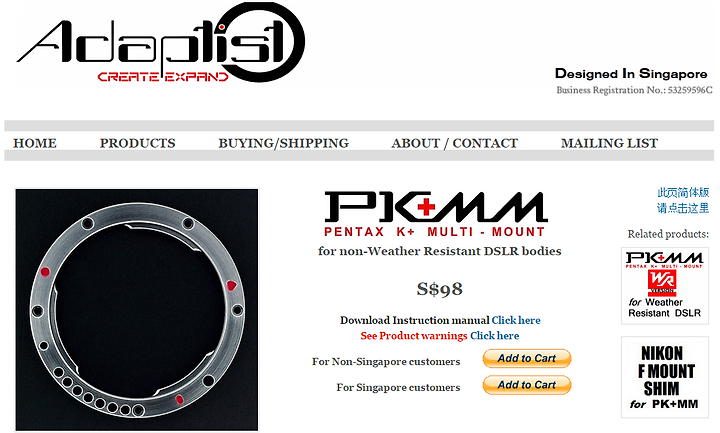The image size is (720, 433).
Task: Click the PK+MM Pentax Multi-Mount logo
Action: (x=435, y=214)
